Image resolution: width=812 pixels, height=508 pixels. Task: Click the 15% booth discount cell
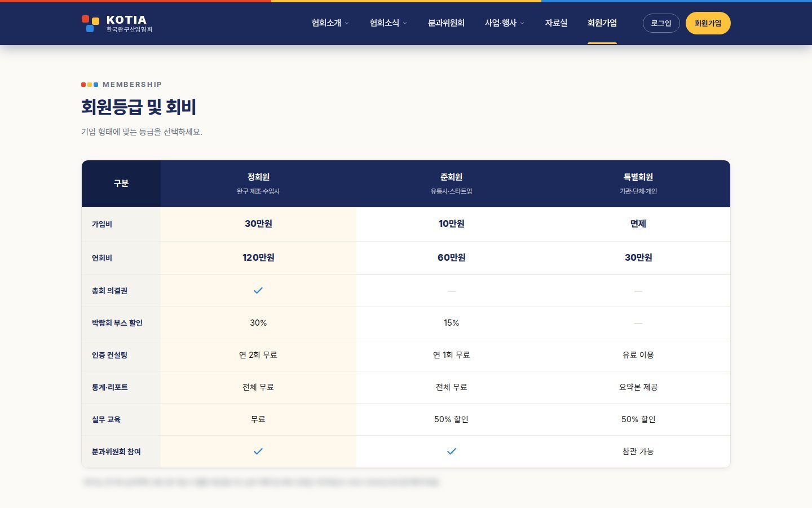(x=452, y=323)
